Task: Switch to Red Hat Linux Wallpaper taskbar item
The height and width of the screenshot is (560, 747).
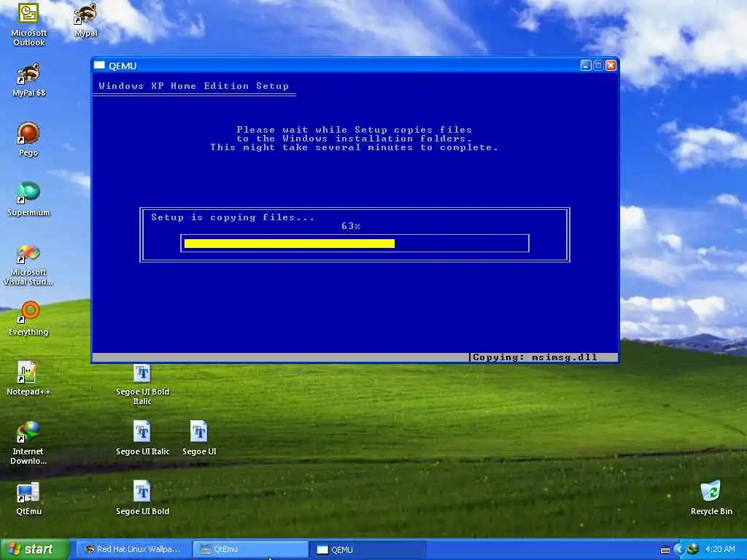Action: 134,550
